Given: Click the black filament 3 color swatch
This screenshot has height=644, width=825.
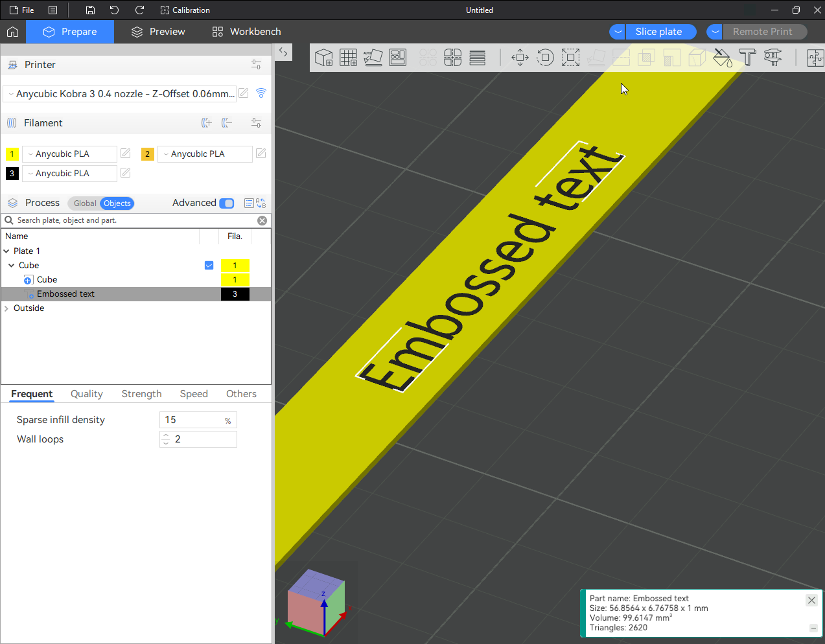Looking at the screenshot, I should click(x=12, y=174).
